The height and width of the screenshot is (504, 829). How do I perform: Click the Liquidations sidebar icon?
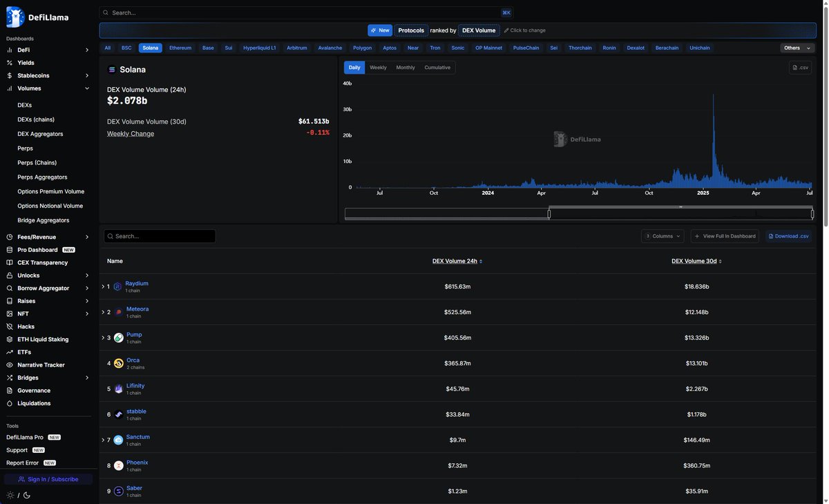(x=10, y=403)
